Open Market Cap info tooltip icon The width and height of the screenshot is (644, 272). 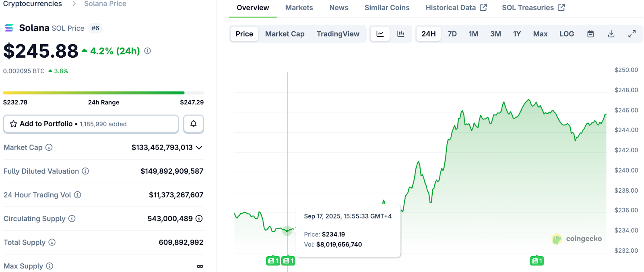click(49, 147)
